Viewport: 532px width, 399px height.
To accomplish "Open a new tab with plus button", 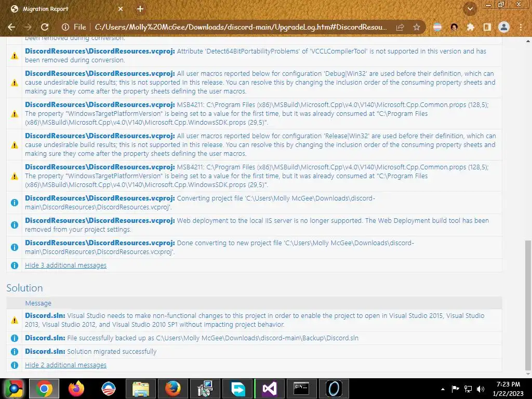I will tap(140, 9).
